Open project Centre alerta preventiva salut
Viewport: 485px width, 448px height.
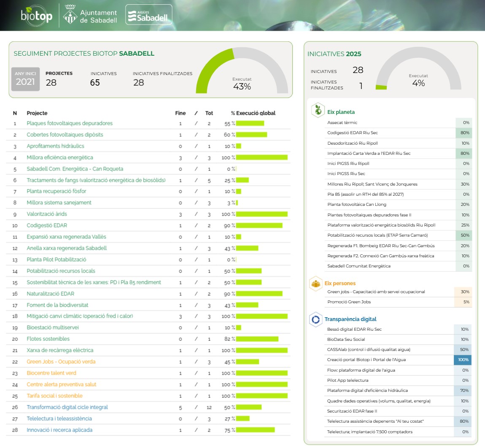point(62,385)
